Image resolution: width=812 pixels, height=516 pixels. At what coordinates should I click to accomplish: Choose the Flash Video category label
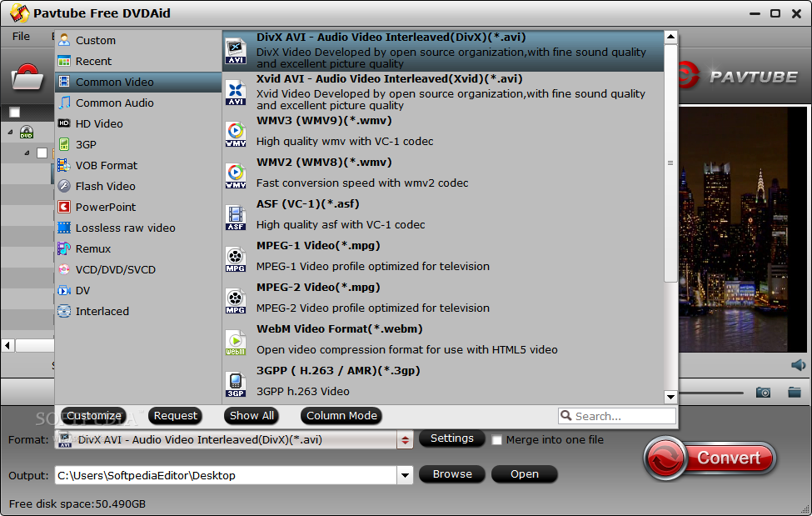point(106,186)
